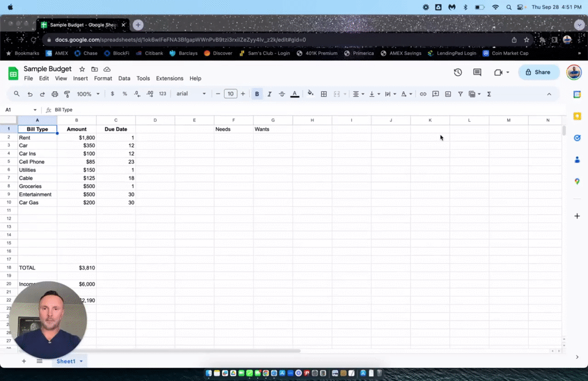The image size is (588, 381).
Task: Add a new sheet with plus button
Action: [24, 361]
